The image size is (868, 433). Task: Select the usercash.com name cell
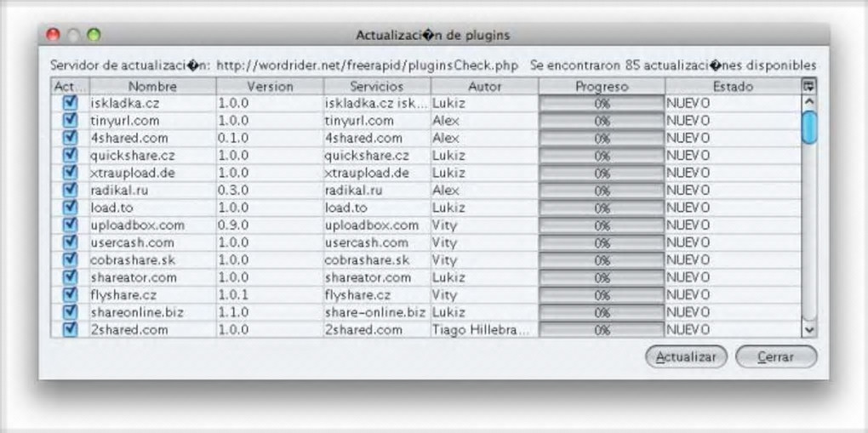pyautogui.click(x=153, y=242)
